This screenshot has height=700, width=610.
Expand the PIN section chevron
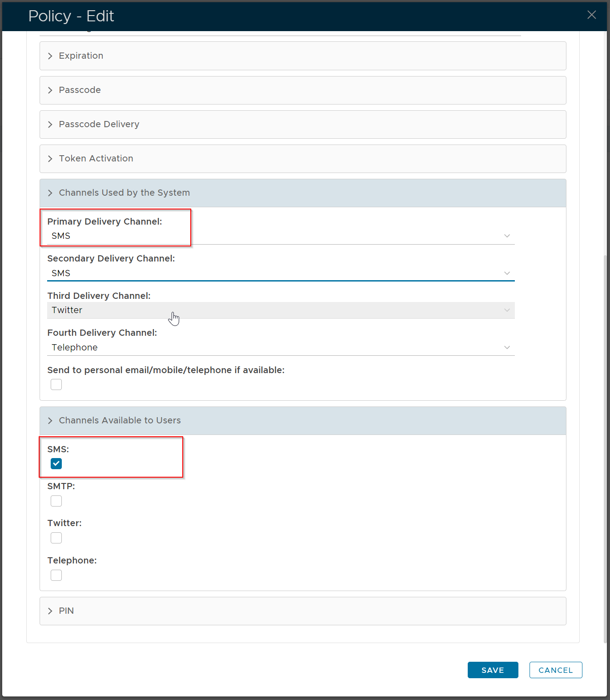(50, 611)
